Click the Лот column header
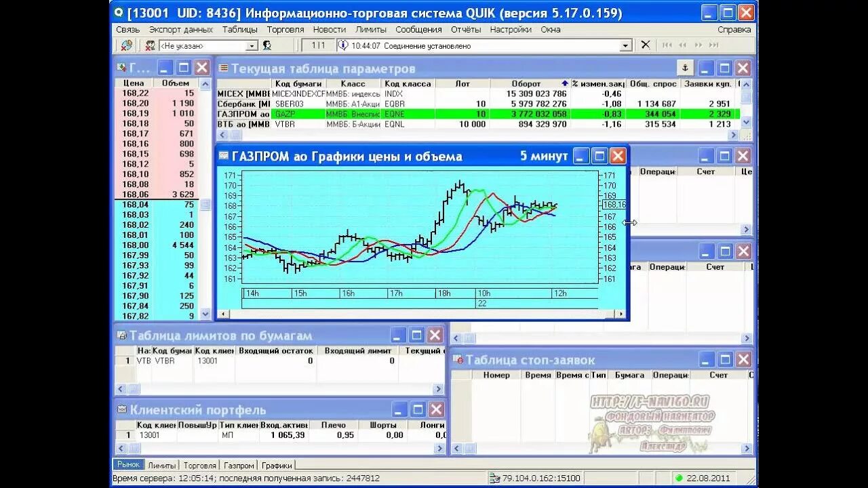This screenshot has width=868, height=488. [462, 83]
